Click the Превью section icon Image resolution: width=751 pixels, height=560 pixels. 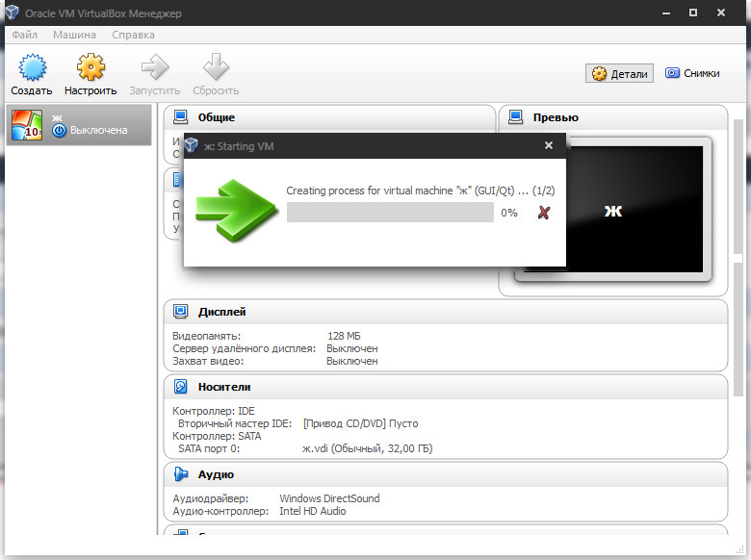point(516,116)
